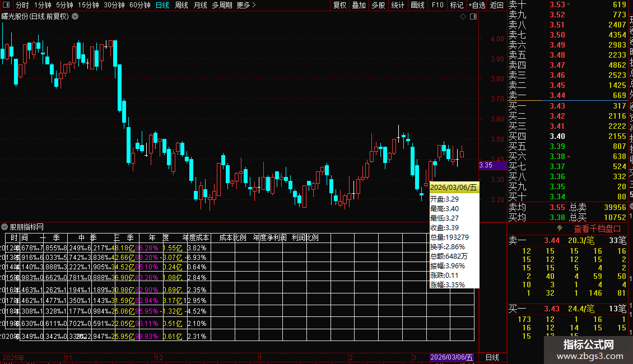Open the 统计 statistics tool

(398, 5)
